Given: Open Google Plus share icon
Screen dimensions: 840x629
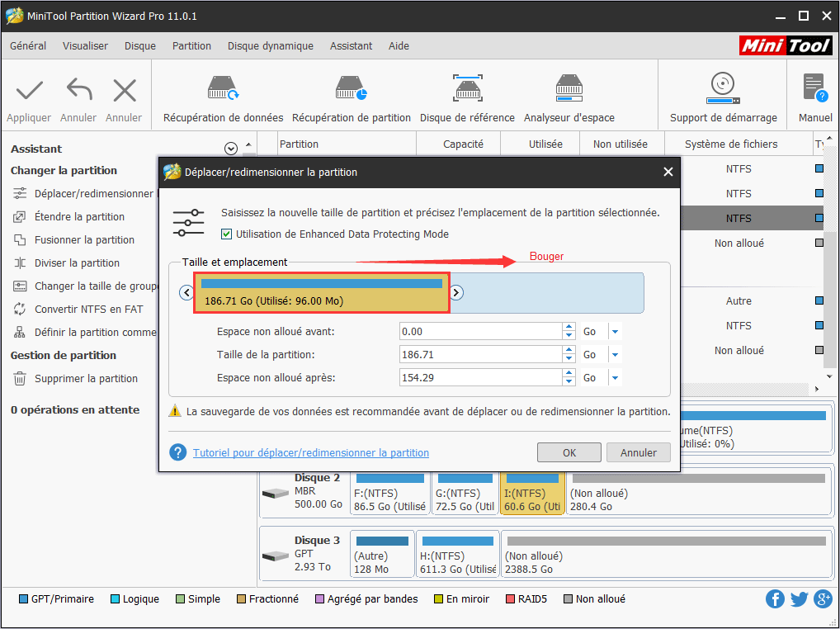Looking at the screenshot, I should (x=823, y=598).
